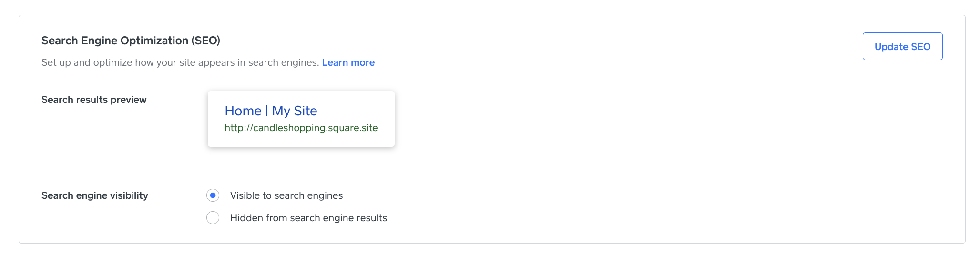Click the "Search engine visibility" label

pos(95,195)
